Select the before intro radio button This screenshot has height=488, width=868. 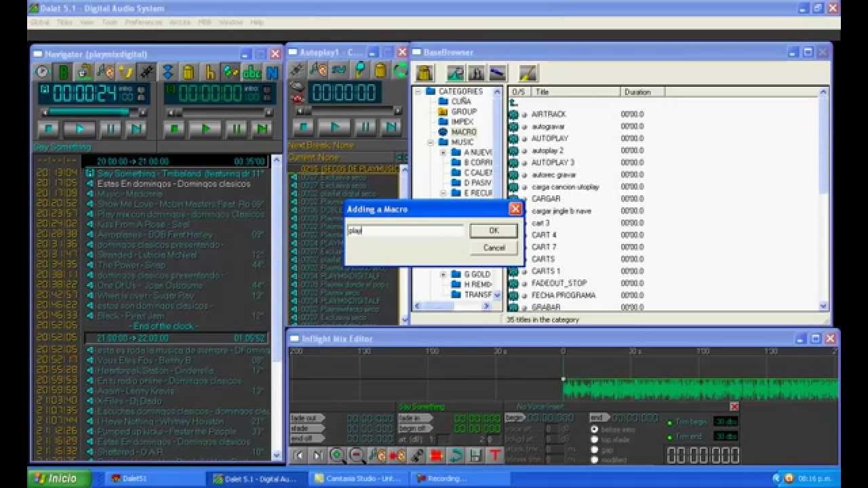click(x=595, y=429)
